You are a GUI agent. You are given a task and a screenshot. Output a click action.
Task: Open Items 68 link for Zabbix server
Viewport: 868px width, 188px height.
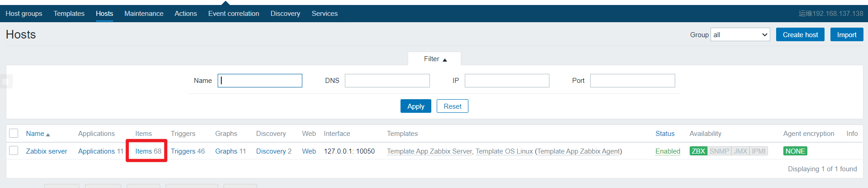tap(148, 151)
